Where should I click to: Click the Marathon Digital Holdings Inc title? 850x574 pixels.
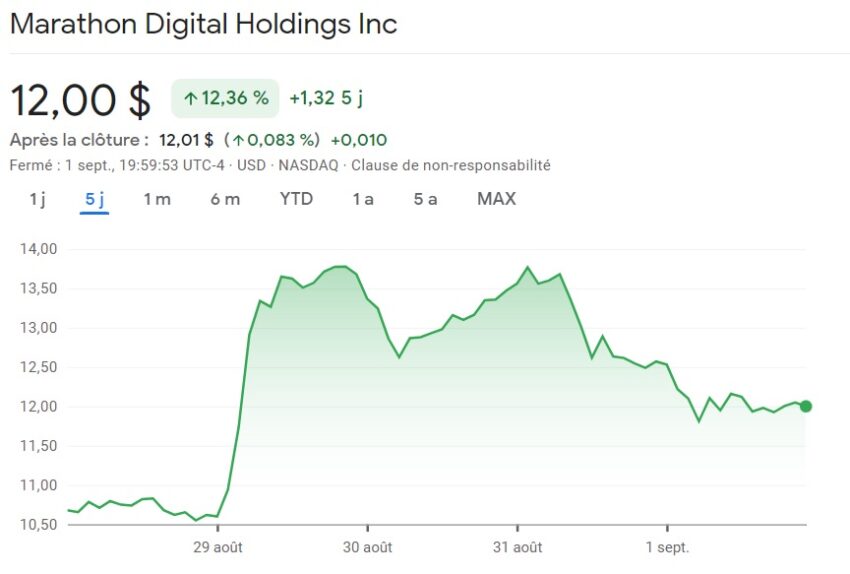click(203, 24)
